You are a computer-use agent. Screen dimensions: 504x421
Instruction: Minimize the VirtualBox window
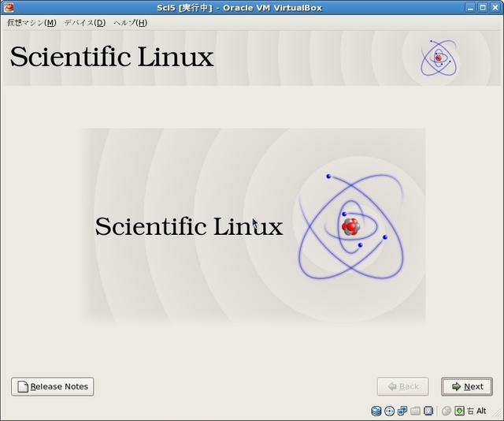point(470,7)
